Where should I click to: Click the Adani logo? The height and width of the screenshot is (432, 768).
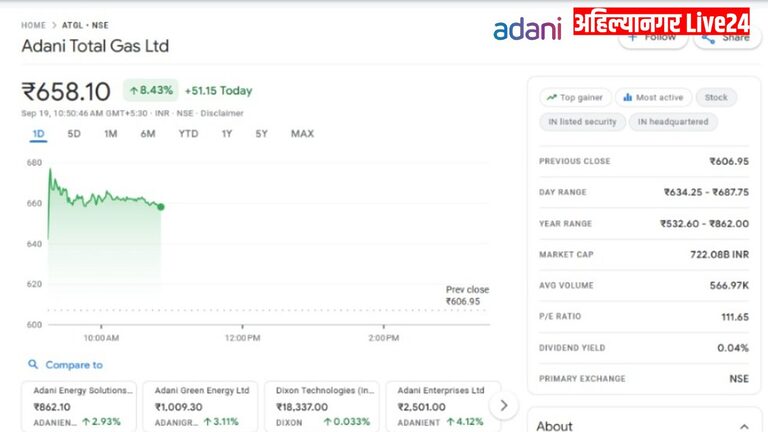click(x=527, y=28)
